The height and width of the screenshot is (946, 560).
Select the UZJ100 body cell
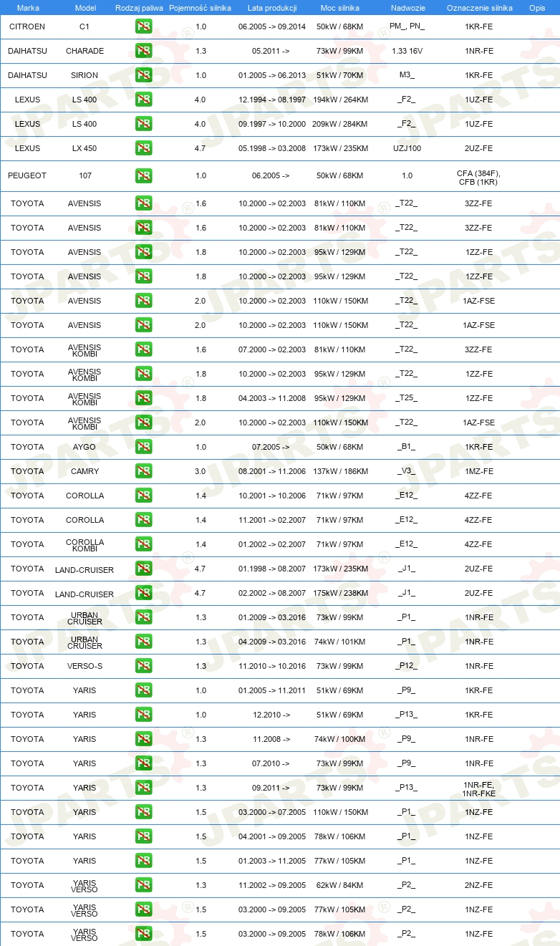pyautogui.click(x=407, y=148)
